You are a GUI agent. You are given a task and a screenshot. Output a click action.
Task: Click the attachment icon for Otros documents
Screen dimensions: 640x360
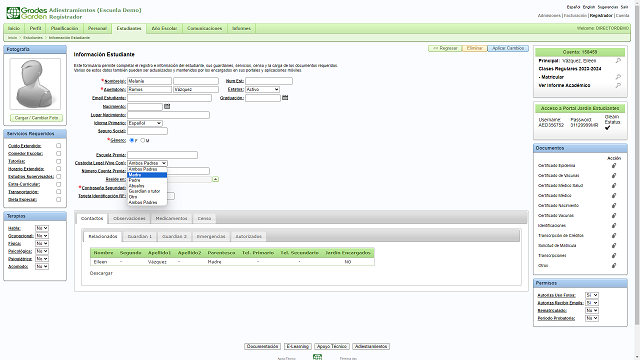point(613,265)
